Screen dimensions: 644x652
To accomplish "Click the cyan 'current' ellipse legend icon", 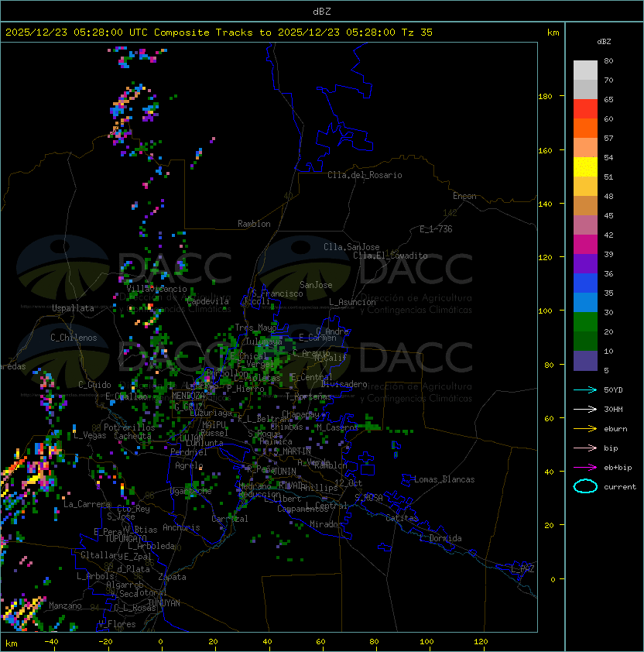I will [x=585, y=486].
